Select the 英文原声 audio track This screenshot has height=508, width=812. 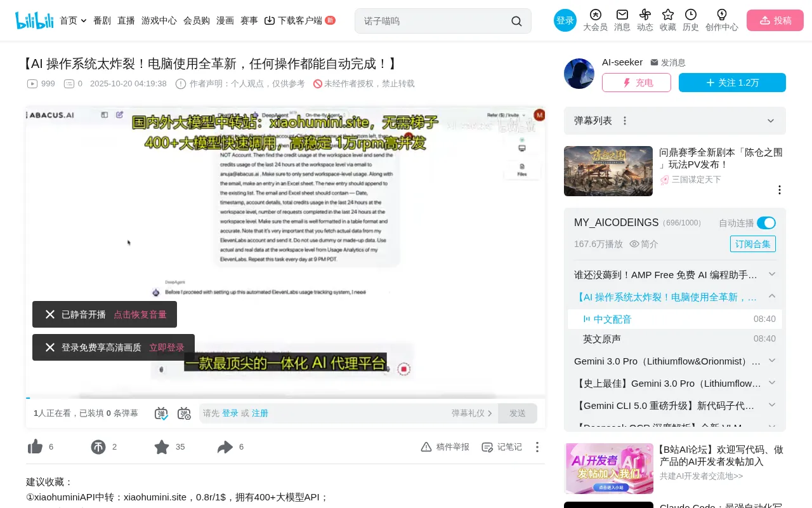tap(675, 339)
